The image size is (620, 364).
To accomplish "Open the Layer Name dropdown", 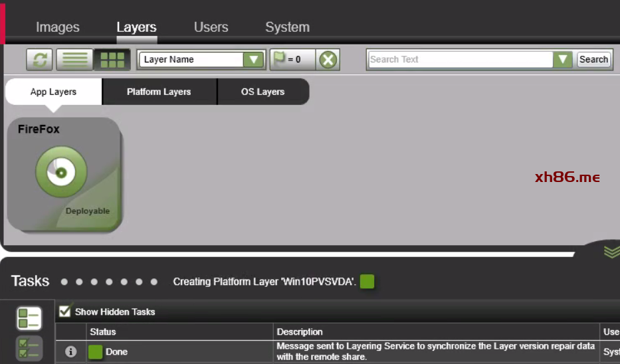I will tap(253, 60).
